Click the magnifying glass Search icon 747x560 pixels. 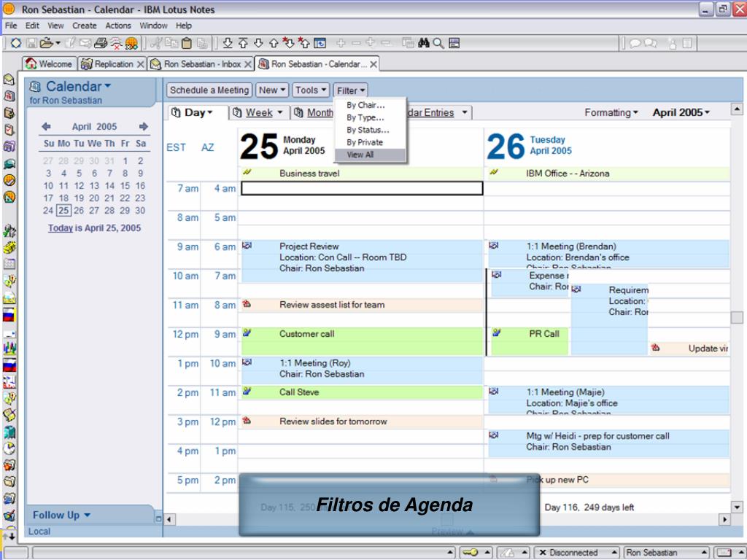pos(438,43)
